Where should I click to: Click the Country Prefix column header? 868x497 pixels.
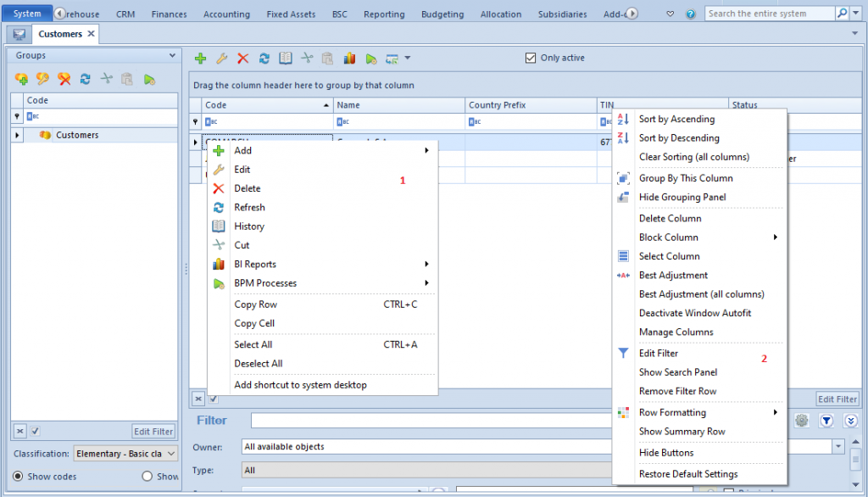531,104
